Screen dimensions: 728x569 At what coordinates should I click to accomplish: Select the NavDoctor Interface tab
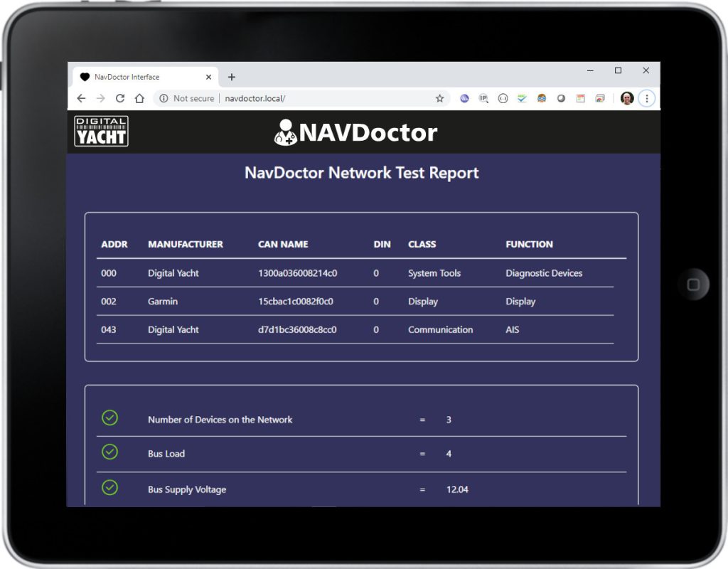(x=135, y=77)
